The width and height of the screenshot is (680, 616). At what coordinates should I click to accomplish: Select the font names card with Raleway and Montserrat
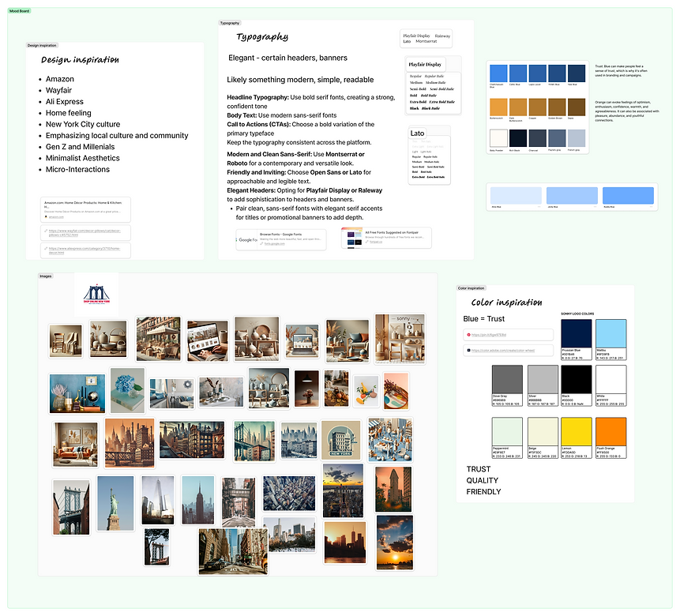(426, 39)
